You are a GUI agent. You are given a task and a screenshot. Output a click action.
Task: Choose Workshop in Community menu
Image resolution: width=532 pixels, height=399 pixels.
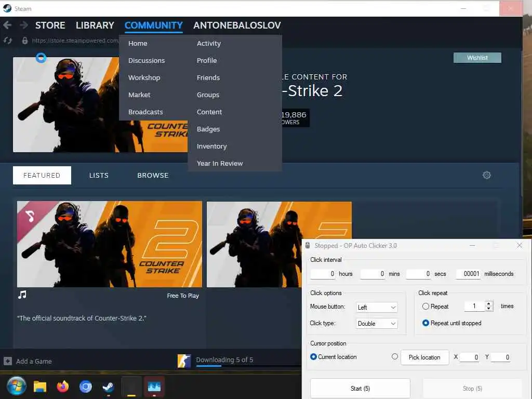click(x=144, y=78)
